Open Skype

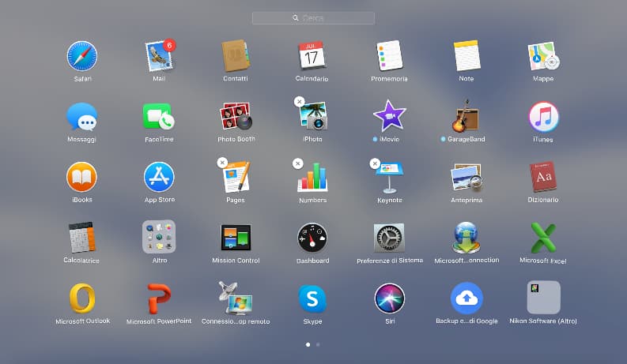(x=312, y=299)
